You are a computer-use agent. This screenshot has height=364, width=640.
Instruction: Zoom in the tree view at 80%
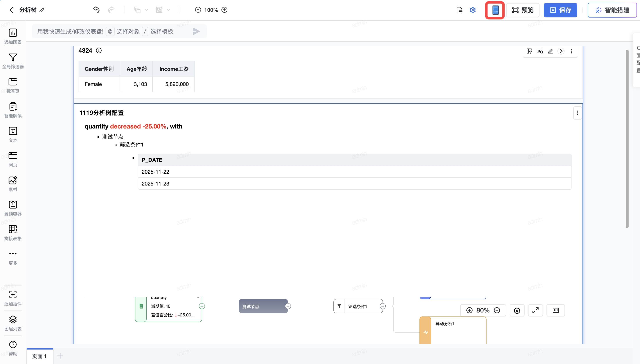(x=469, y=310)
